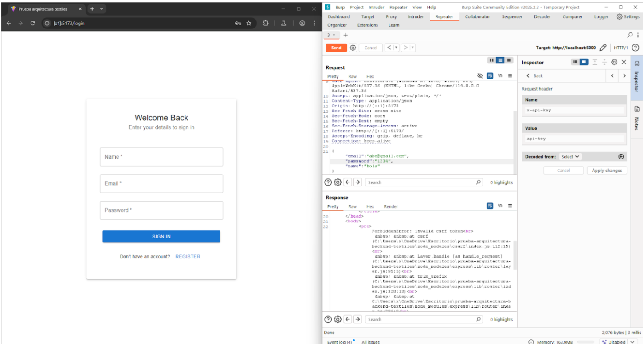This screenshot has width=644, height=353.
Task: Open history back dropdown arrow in Repeater
Action: pos(397,48)
